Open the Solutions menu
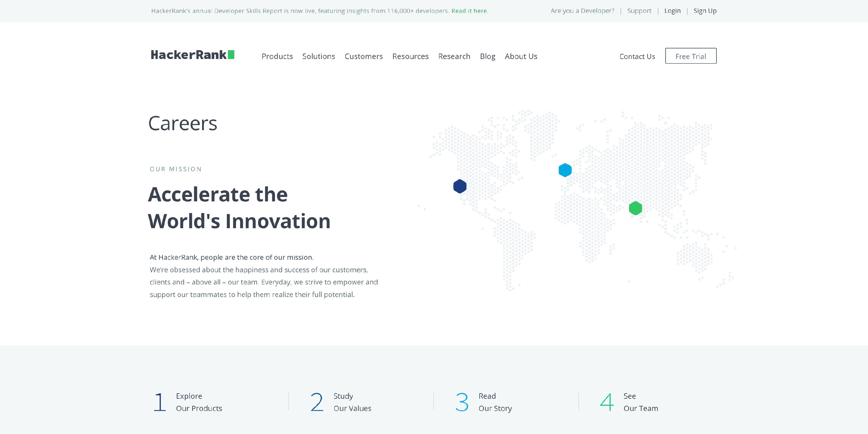The height and width of the screenshot is (434, 868). click(319, 56)
